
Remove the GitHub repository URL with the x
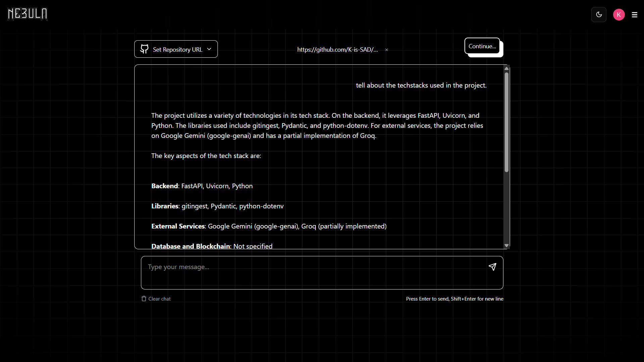[387, 50]
